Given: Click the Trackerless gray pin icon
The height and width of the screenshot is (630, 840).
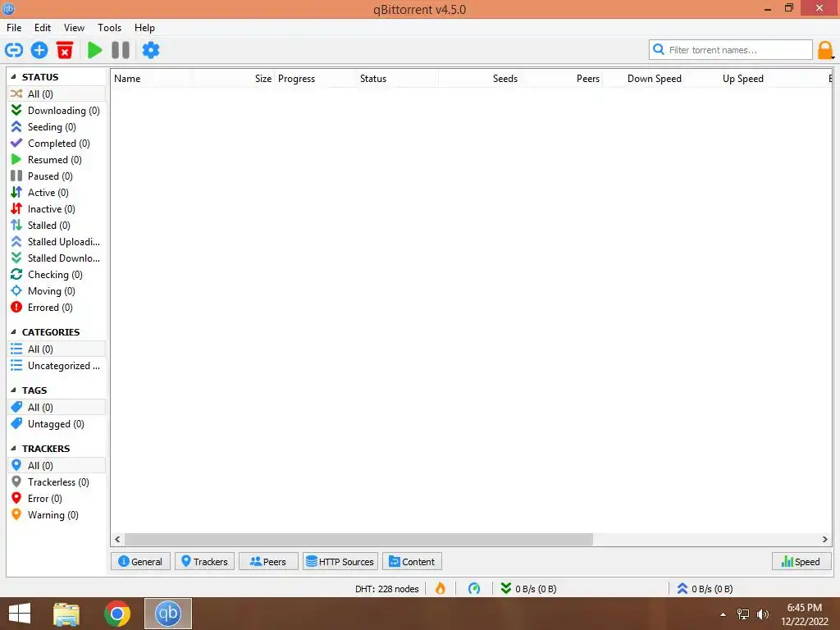Looking at the screenshot, I should (x=16, y=482).
